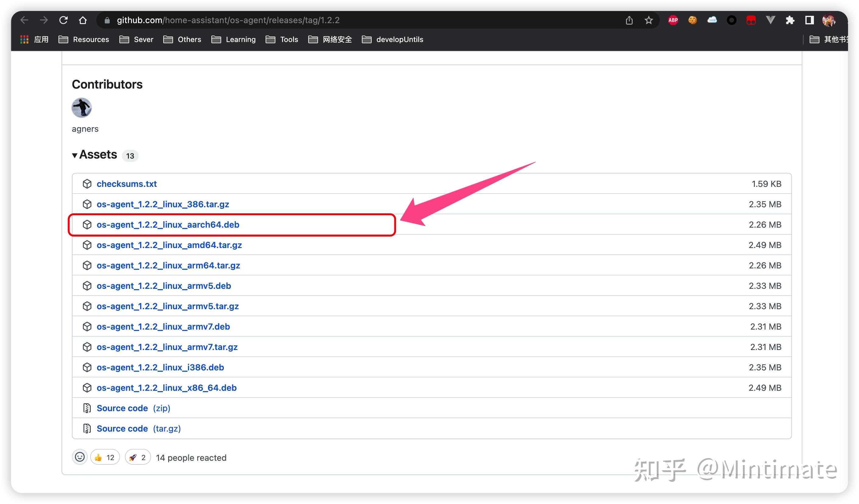Open the V-shaped Vue extension icon
859x504 pixels.
pyautogui.click(x=770, y=20)
